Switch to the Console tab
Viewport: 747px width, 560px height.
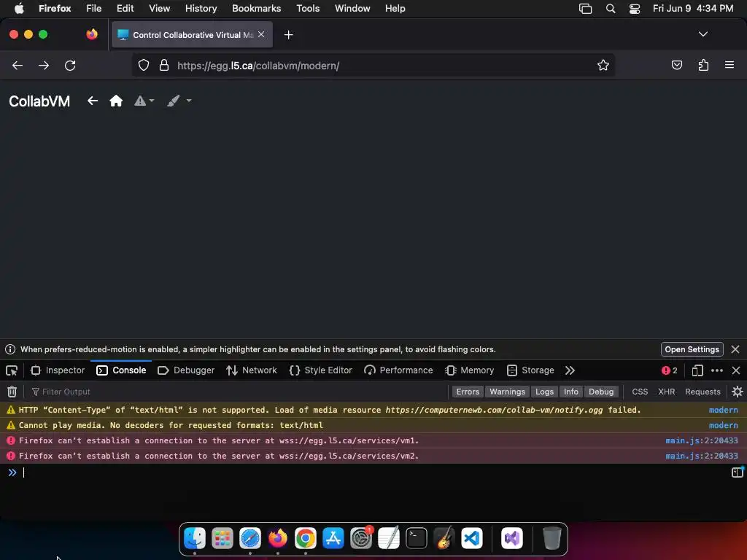[121, 370]
